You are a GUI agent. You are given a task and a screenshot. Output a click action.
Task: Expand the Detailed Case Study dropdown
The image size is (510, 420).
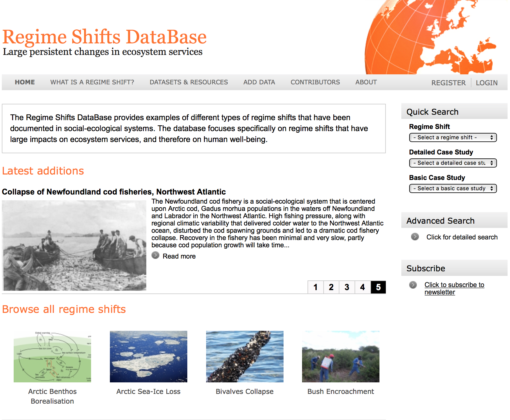453,163
